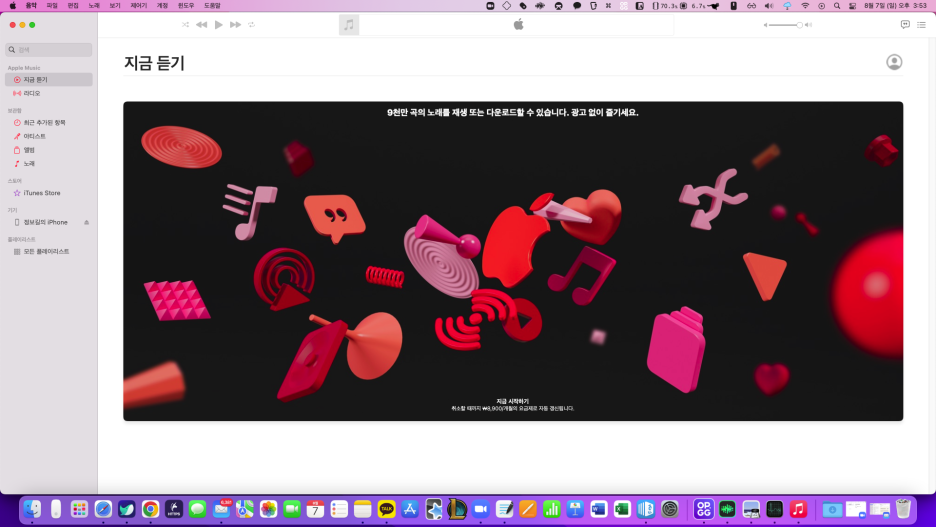
Task: Open the 음악 app menu
Action: click(31, 5)
